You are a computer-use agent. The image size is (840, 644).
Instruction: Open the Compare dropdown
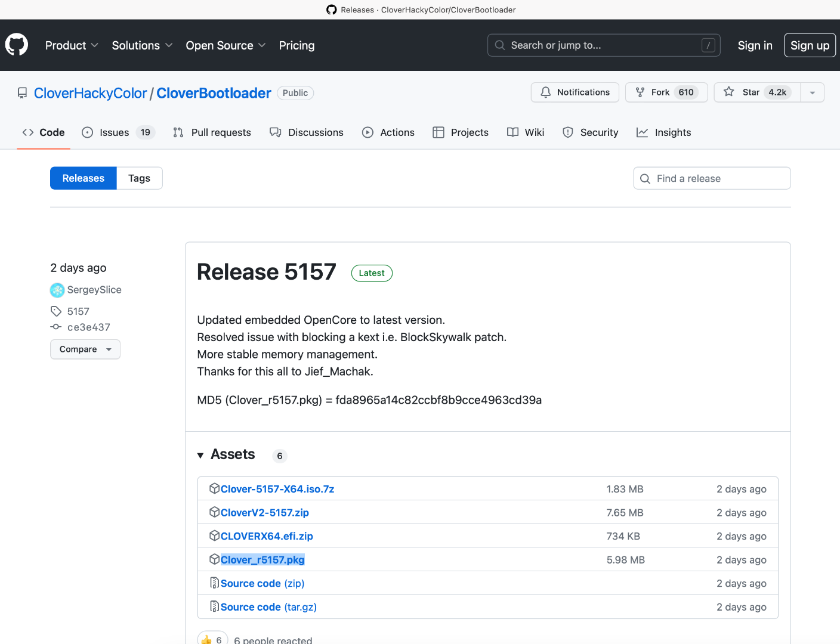[x=85, y=349]
